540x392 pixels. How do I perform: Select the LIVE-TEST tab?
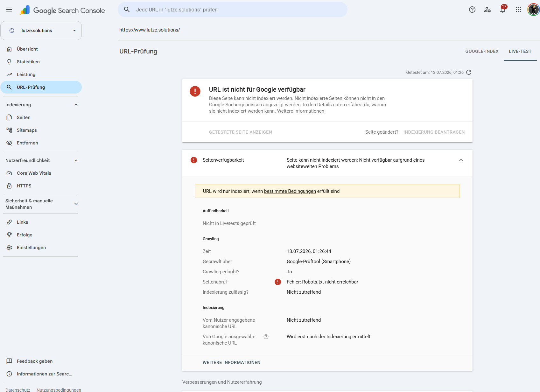coord(520,51)
